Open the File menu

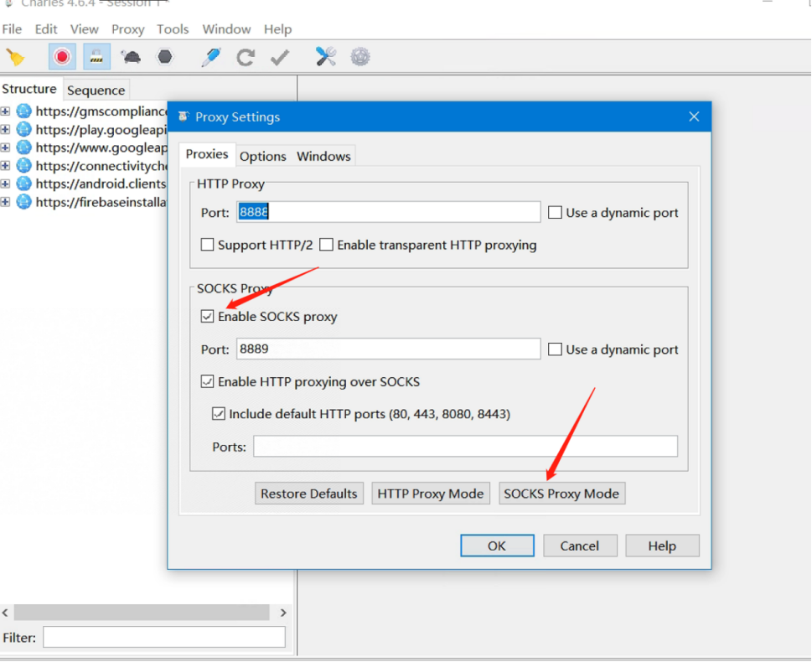click(12, 29)
